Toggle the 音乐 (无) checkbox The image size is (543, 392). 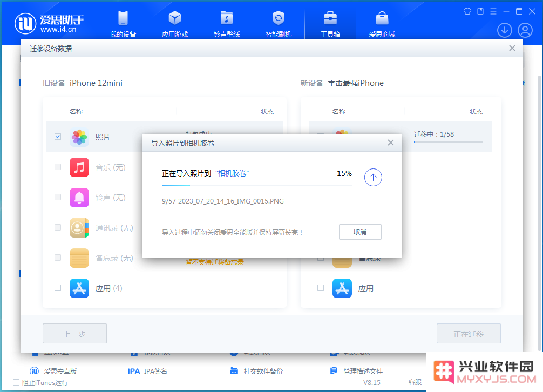pyautogui.click(x=58, y=167)
